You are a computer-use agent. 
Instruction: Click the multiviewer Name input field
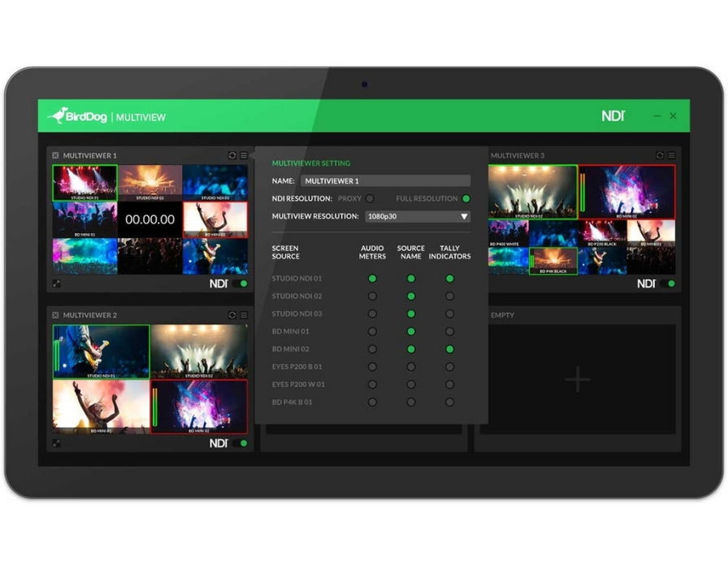385,181
